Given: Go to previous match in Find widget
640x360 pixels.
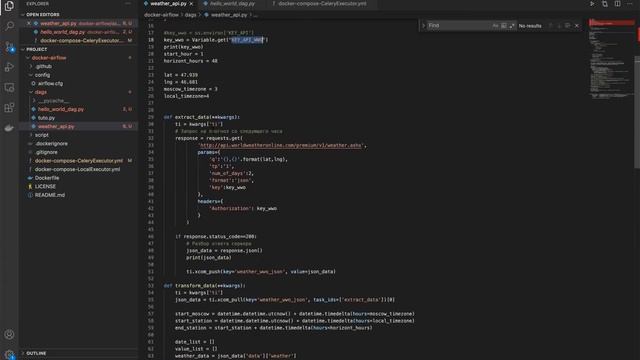Looking at the screenshot, I should coord(550,26).
